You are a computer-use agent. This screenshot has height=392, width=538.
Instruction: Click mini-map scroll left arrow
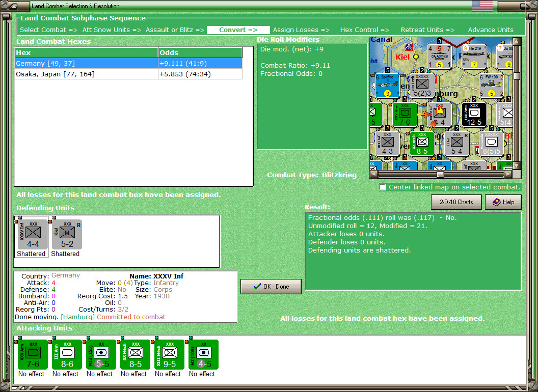click(373, 174)
